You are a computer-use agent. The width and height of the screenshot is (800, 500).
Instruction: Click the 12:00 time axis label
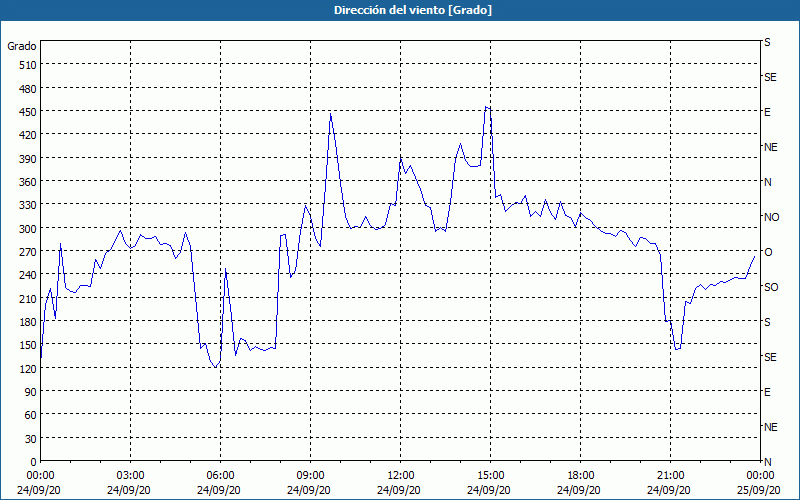[401, 476]
